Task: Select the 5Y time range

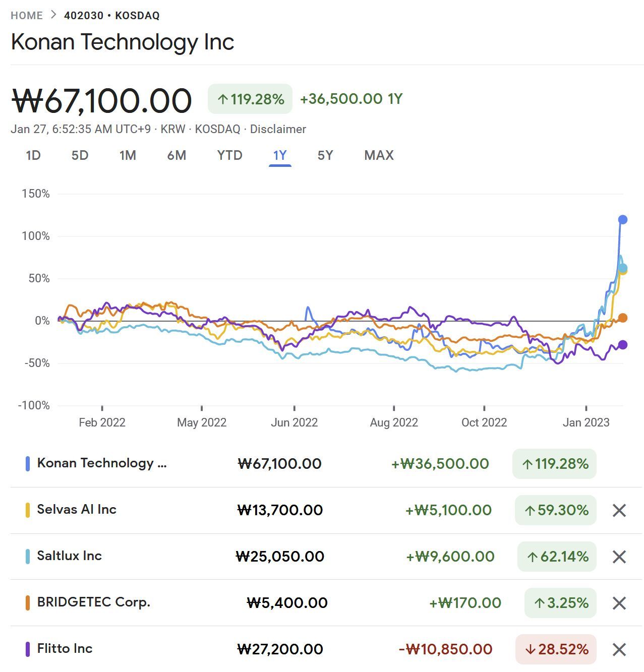Action: pyautogui.click(x=325, y=155)
